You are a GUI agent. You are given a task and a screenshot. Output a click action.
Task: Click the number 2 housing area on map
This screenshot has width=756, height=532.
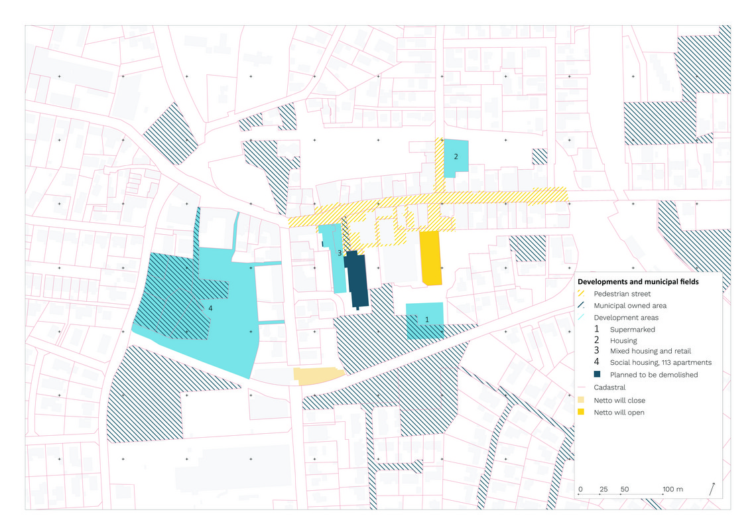tap(456, 158)
